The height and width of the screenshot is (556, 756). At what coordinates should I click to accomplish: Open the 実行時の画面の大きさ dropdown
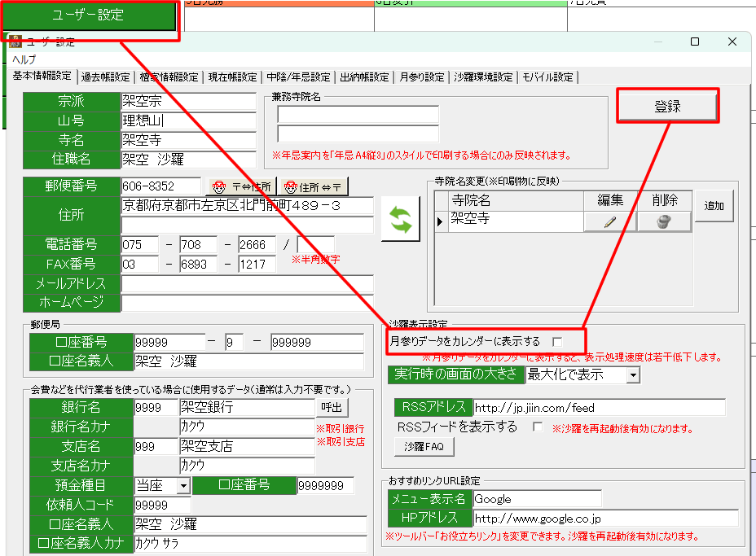[x=633, y=374]
